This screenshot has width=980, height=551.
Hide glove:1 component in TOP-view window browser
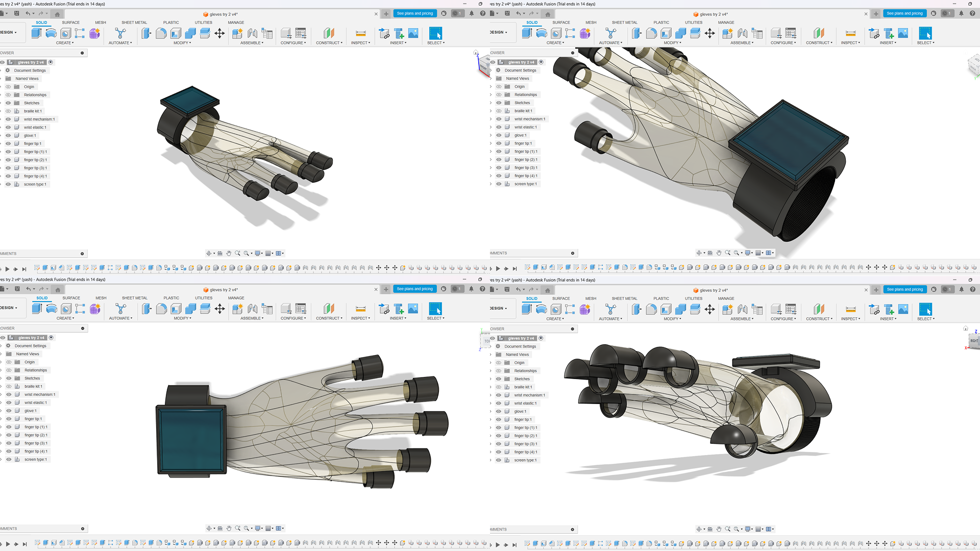point(9,411)
